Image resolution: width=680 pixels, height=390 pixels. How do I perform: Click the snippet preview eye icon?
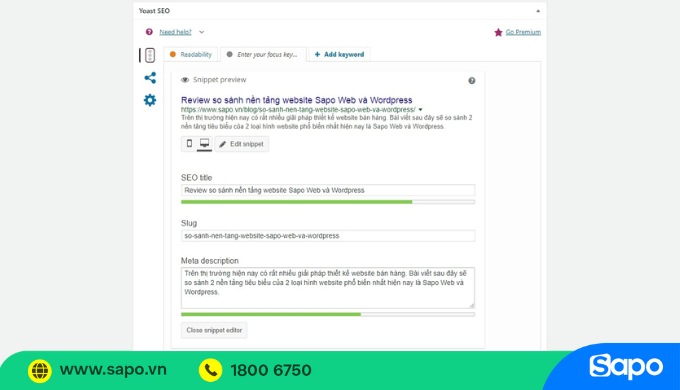tap(185, 80)
